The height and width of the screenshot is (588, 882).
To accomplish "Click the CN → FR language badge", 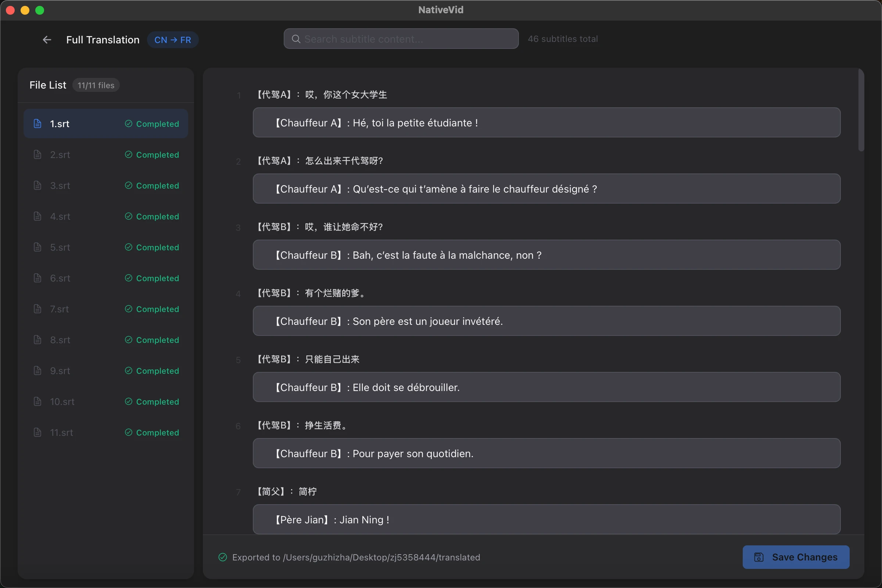I will (x=173, y=40).
